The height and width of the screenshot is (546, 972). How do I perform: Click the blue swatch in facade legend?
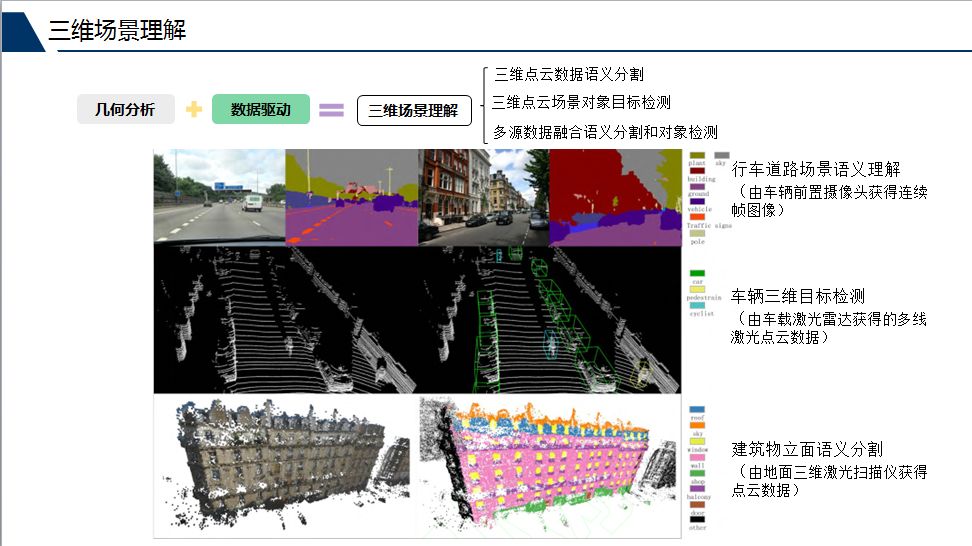(x=697, y=410)
